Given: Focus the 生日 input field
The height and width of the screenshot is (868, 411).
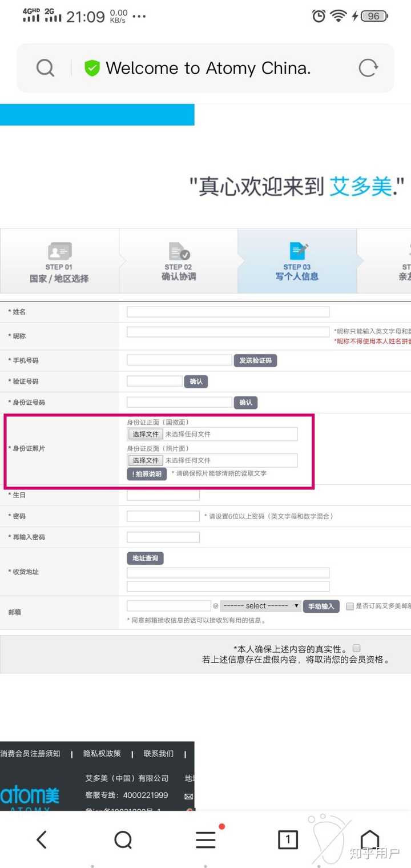Looking at the screenshot, I should 163,495.
